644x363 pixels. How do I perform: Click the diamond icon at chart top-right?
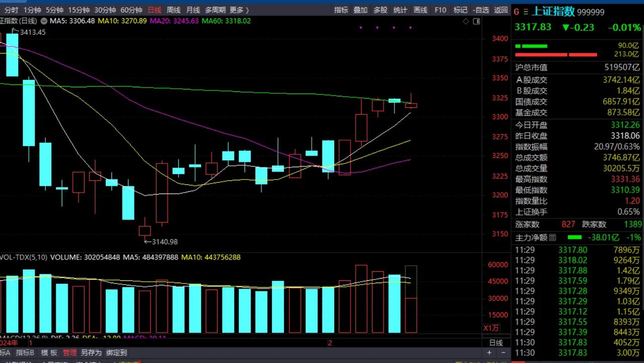pyautogui.click(x=466, y=21)
